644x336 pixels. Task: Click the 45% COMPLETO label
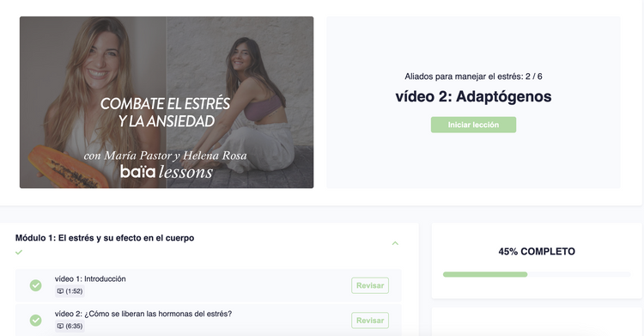point(537,252)
